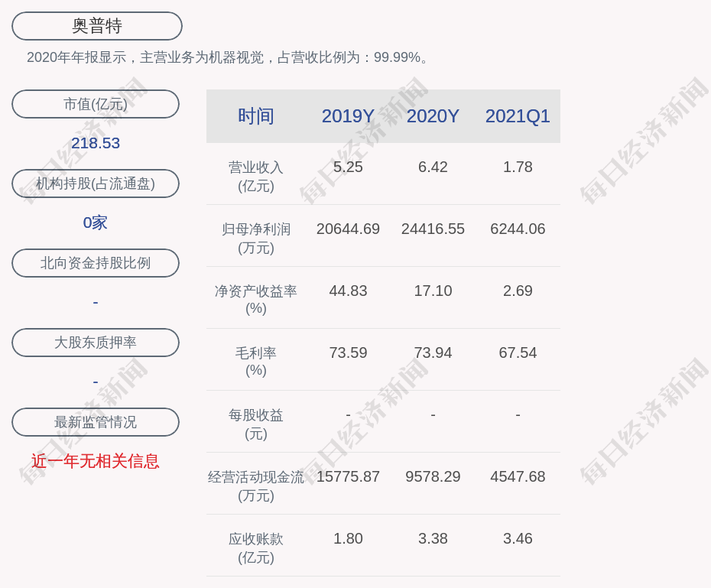Image resolution: width=711 pixels, height=588 pixels.
Task: Click the 0家 institutional holding value
Action: tap(96, 223)
